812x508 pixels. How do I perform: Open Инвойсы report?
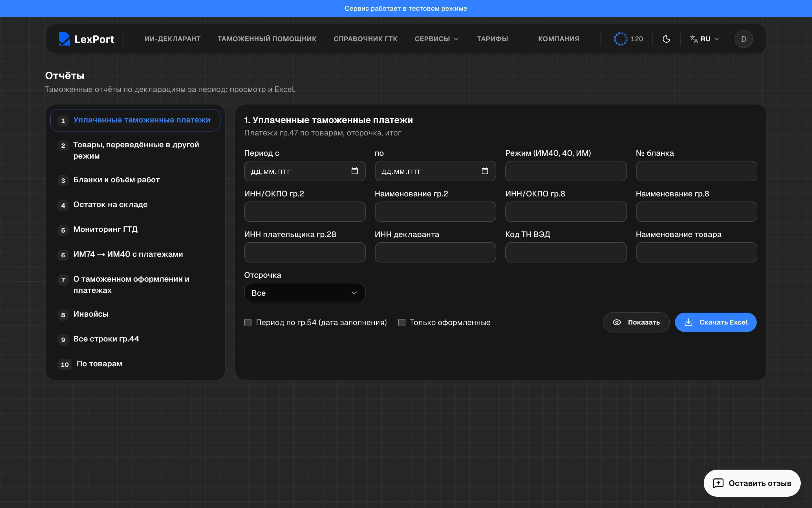(135, 314)
